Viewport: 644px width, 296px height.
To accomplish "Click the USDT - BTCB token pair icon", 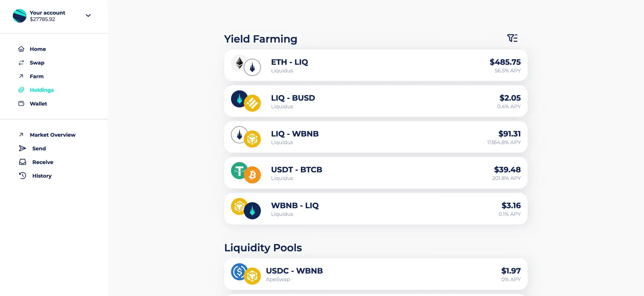I will coord(246,173).
